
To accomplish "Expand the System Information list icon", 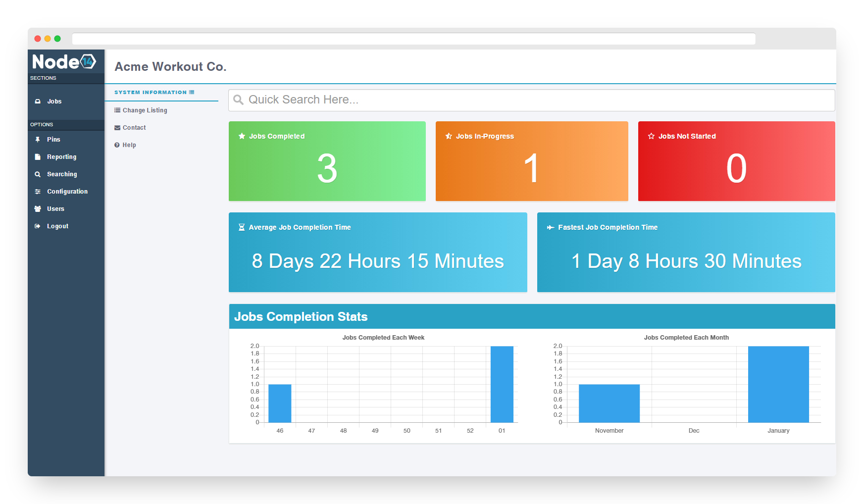I will coord(192,92).
